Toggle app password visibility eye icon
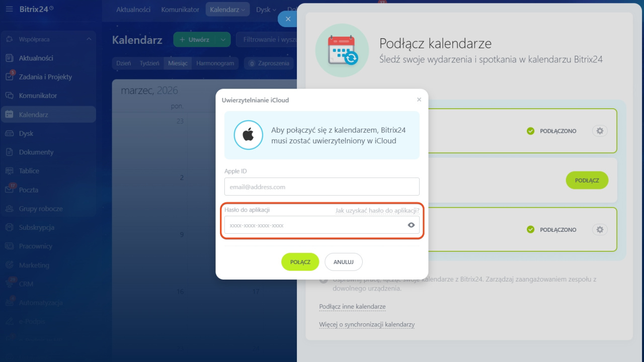This screenshot has height=362, width=644. point(411,225)
